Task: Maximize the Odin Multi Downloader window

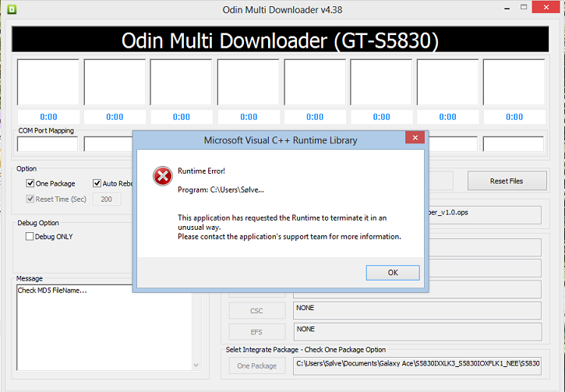Action: 524,7
